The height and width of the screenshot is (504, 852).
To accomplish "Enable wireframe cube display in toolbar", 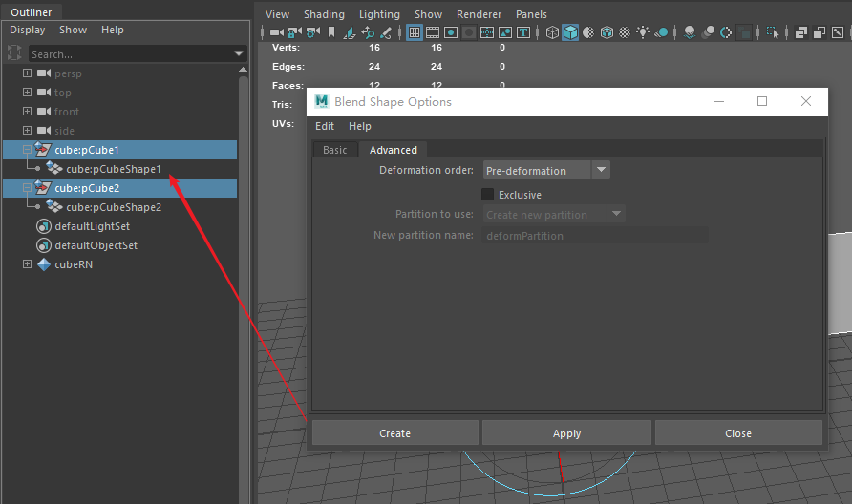I will (x=552, y=32).
